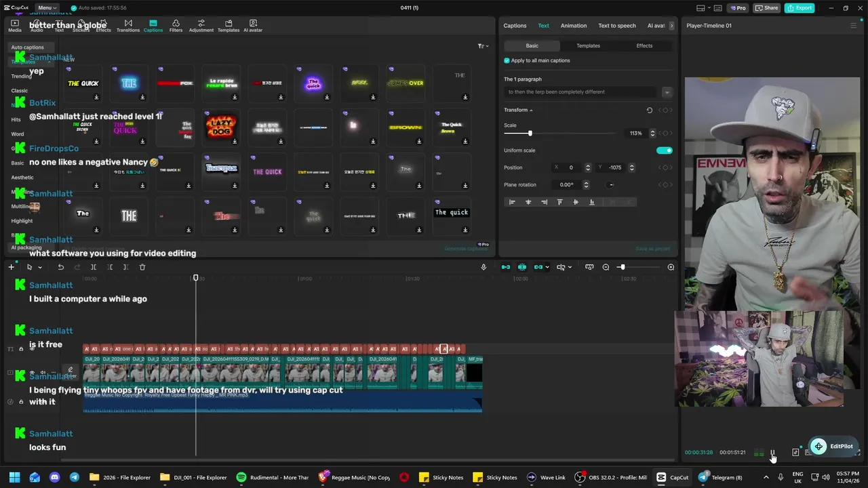
Task: Toggle auto snapping in timeline toolbar
Action: point(521,267)
